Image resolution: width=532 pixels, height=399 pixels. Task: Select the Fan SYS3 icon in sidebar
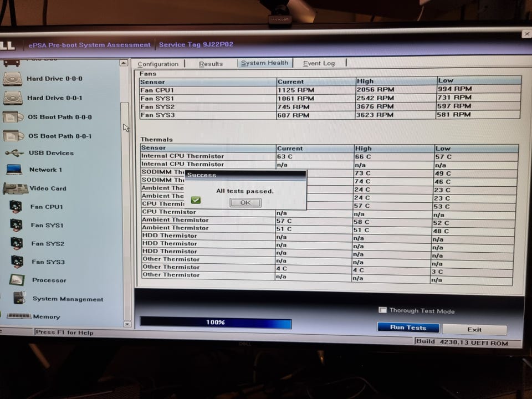tap(17, 262)
